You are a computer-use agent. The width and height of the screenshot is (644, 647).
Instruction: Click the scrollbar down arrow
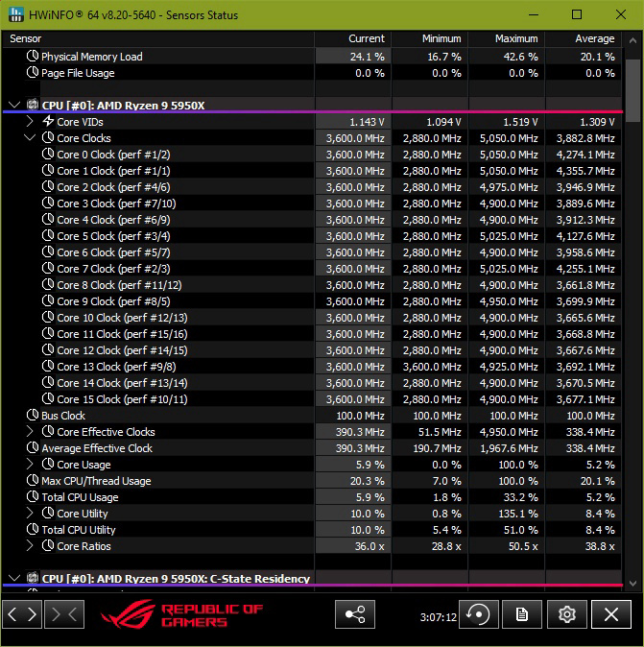tap(632, 583)
